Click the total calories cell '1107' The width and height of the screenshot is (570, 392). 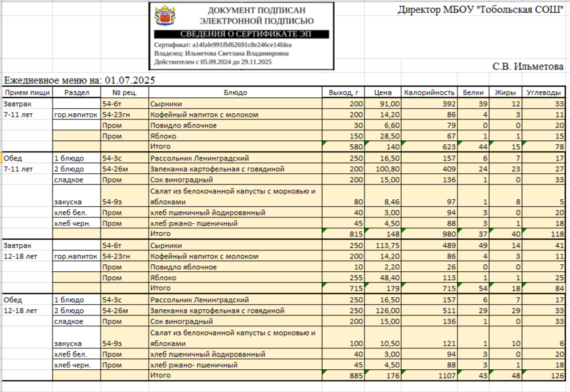tap(430, 376)
